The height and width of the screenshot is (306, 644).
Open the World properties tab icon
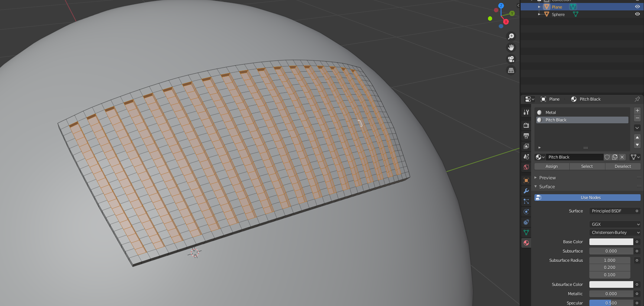[526, 167]
